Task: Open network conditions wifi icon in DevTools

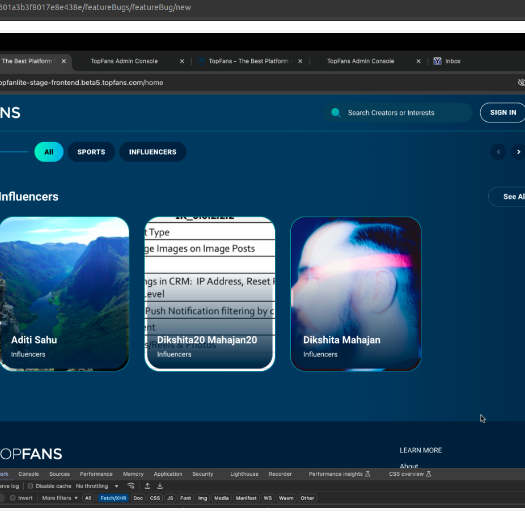Action: point(131,486)
